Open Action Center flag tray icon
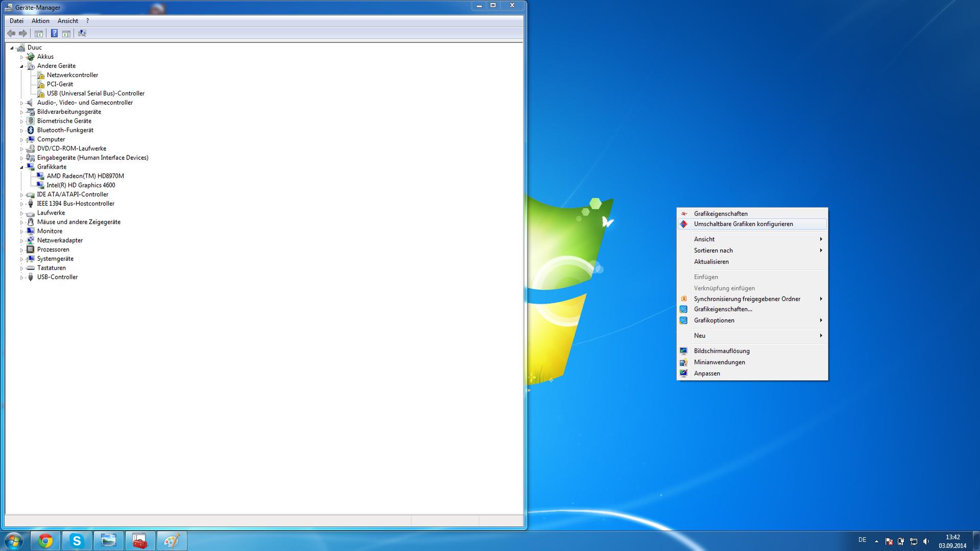980x551 pixels. (x=889, y=541)
